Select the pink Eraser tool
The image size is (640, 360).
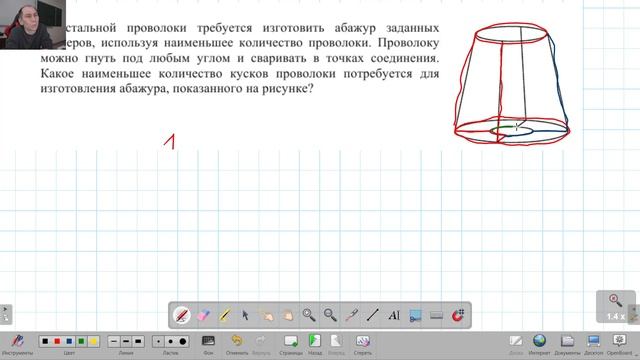203,315
